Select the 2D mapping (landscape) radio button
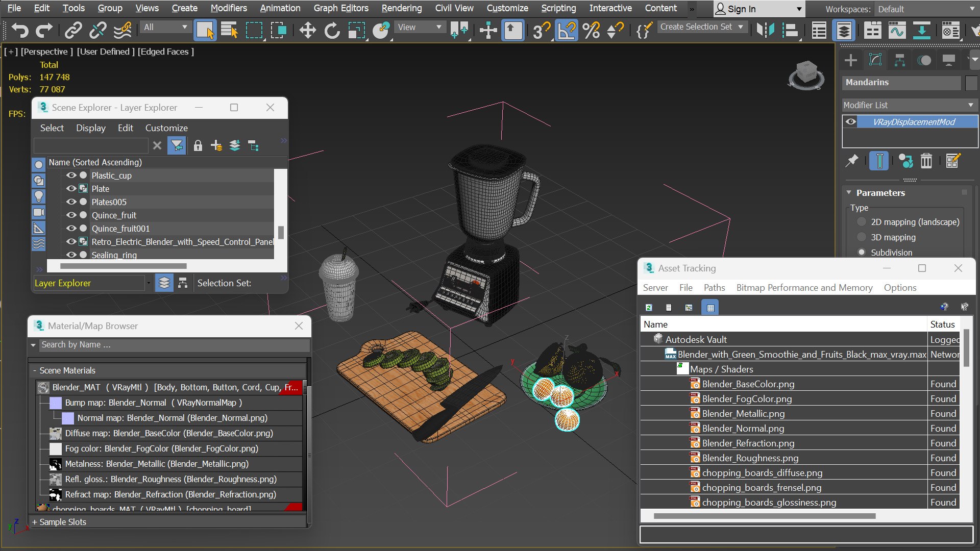Image resolution: width=980 pixels, height=551 pixels. 862,222
